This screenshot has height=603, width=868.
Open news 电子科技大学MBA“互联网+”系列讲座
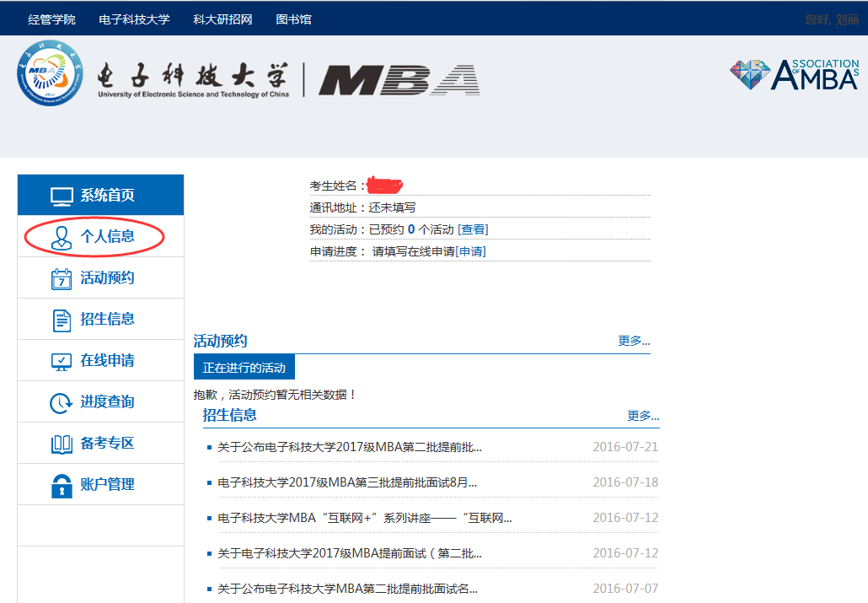point(365,518)
